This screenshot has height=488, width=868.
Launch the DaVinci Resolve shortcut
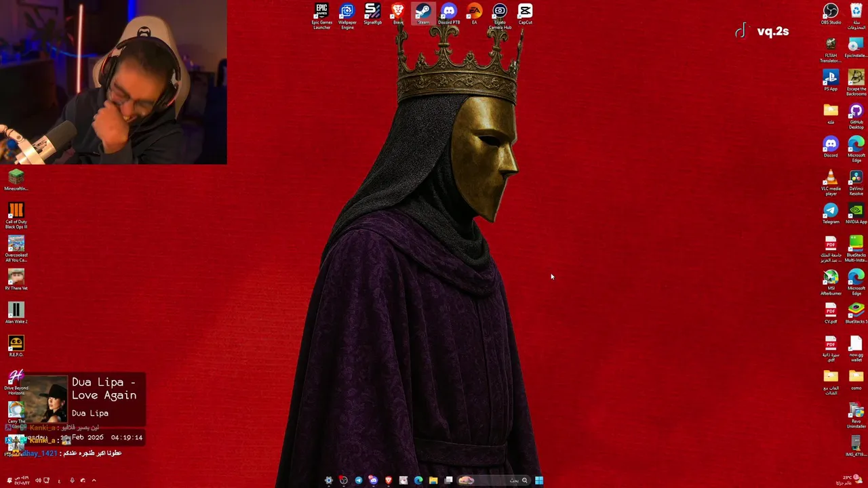(856, 182)
